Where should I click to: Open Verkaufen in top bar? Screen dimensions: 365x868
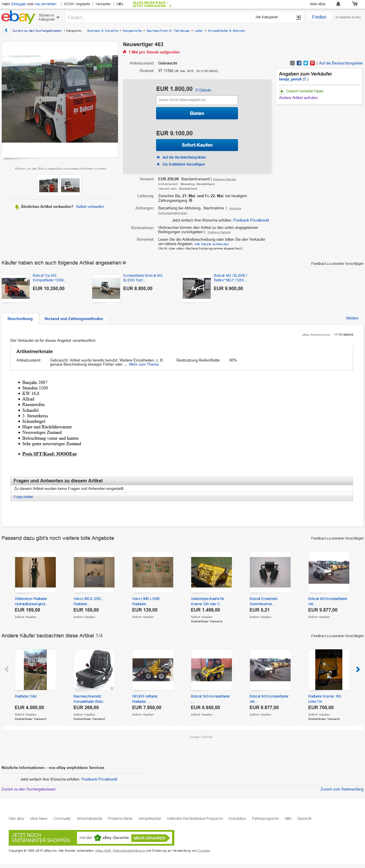click(x=103, y=4)
